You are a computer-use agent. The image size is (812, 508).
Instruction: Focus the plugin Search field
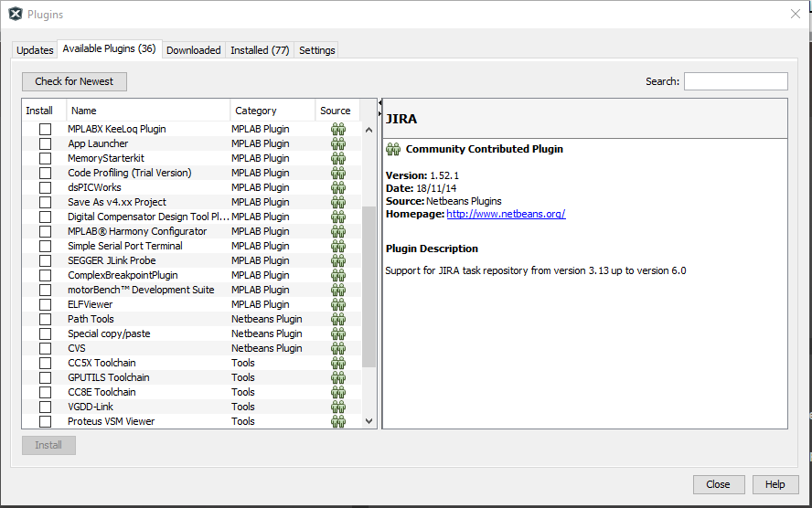[x=735, y=81]
